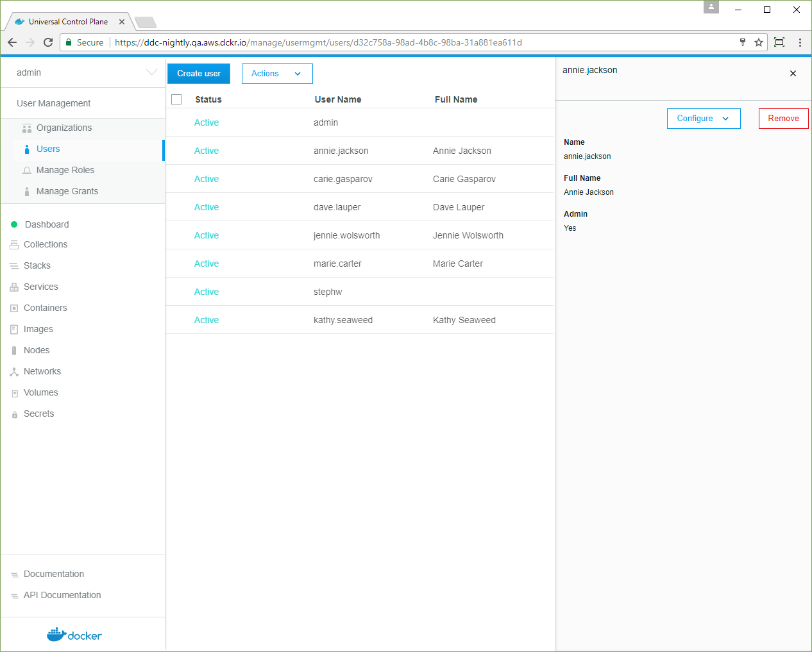Viewport: 812px width, 652px height.
Task: Expand the admin account menu
Action: coord(151,72)
